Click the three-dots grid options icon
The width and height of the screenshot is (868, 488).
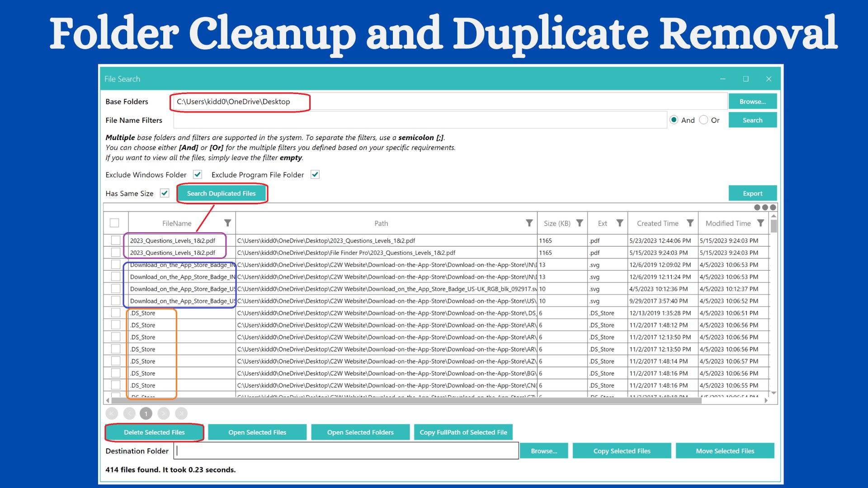(764, 207)
